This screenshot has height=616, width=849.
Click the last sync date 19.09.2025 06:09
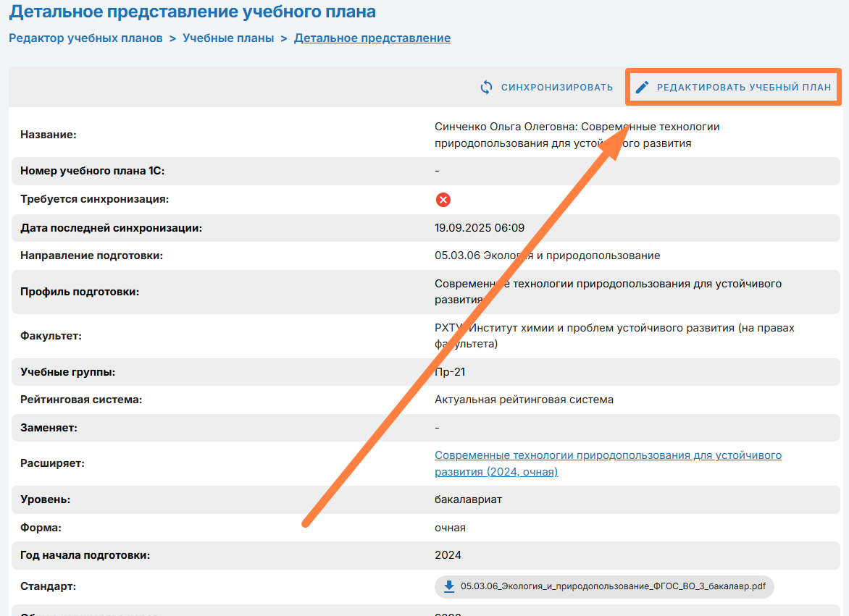click(x=479, y=228)
